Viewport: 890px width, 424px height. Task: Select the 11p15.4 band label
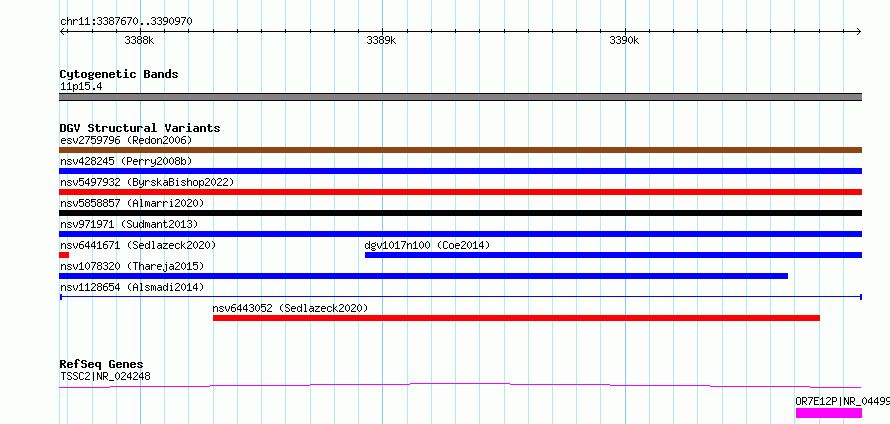[81, 87]
